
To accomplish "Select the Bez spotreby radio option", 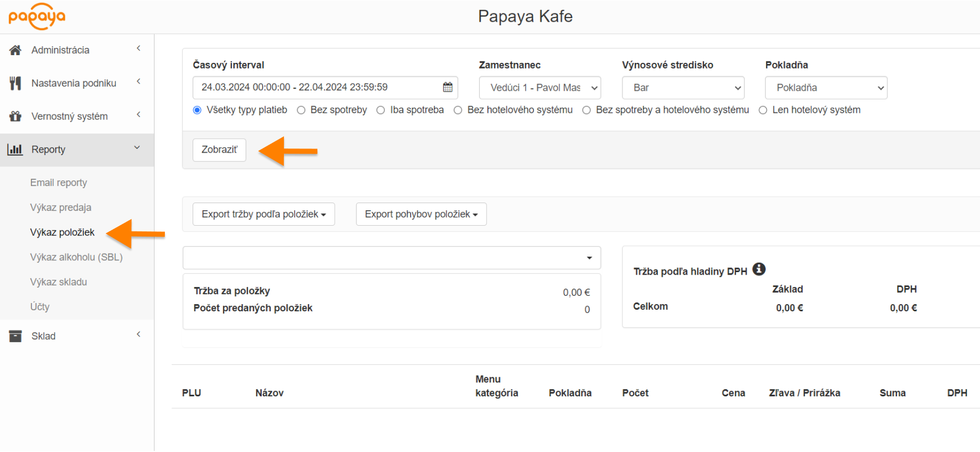I will tap(301, 110).
